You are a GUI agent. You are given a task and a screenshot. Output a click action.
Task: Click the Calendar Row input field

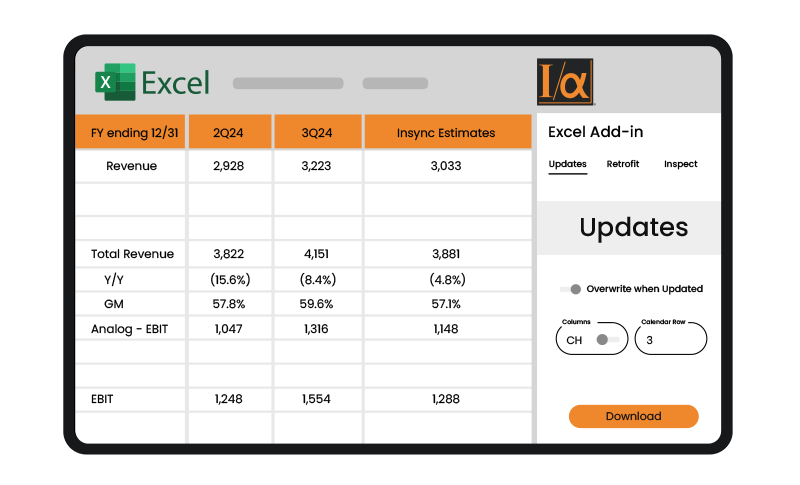671,339
